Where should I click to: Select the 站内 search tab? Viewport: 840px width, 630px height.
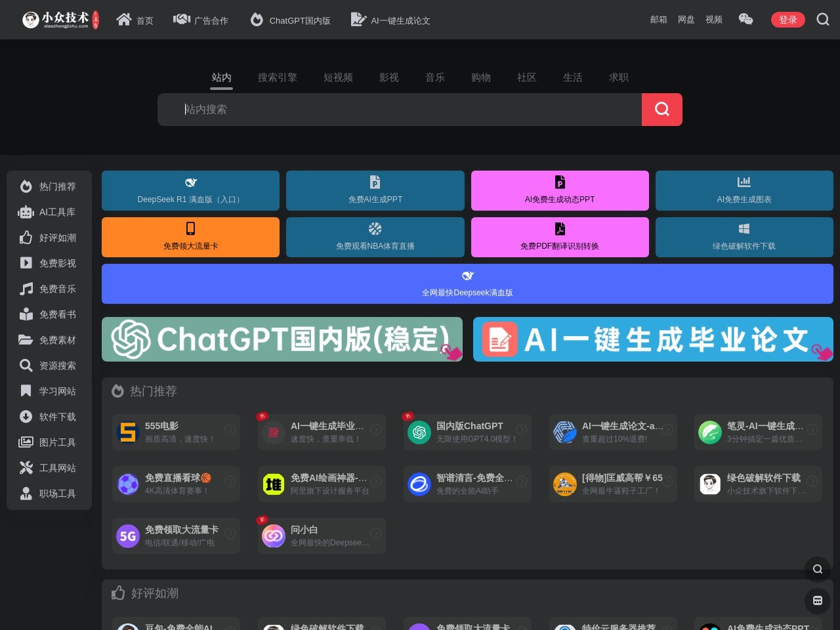point(222,77)
